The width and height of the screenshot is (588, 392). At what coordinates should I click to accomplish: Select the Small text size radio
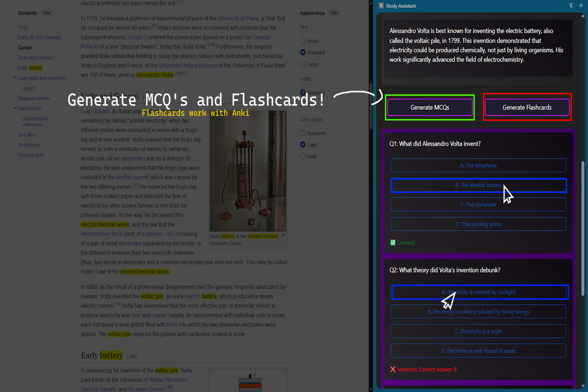(303, 41)
